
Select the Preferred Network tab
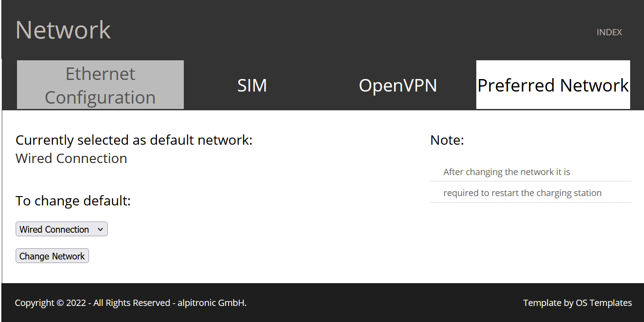click(x=553, y=85)
